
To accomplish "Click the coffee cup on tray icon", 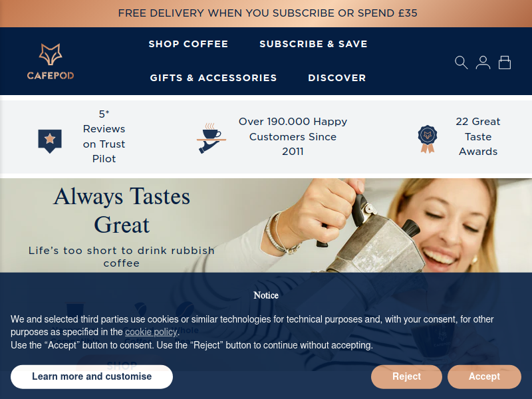I will click(x=211, y=138).
